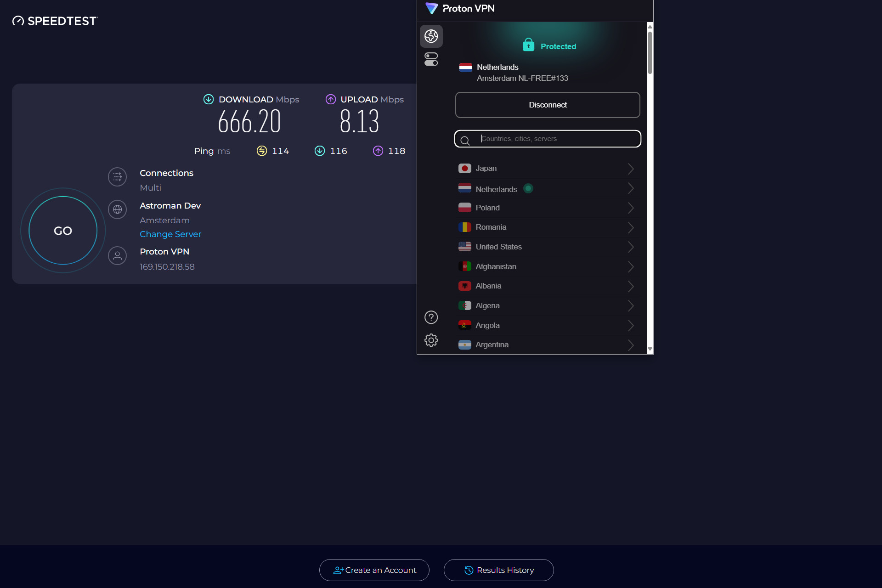Click the 666.20 download result
The width and height of the screenshot is (882, 588).
(x=249, y=122)
